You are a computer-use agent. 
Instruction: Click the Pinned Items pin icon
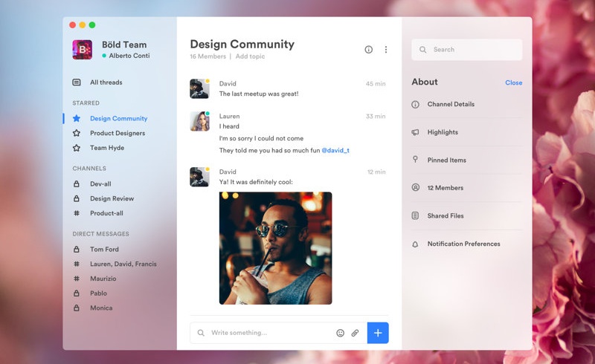tap(416, 159)
